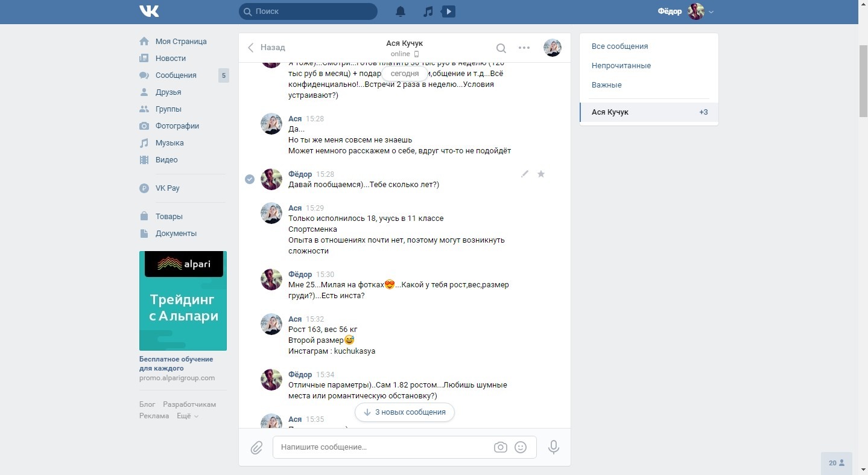Deselect the checked 15:28 message checkmark
This screenshot has height=475, width=868.
pyautogui.click(x=250, y=179)
